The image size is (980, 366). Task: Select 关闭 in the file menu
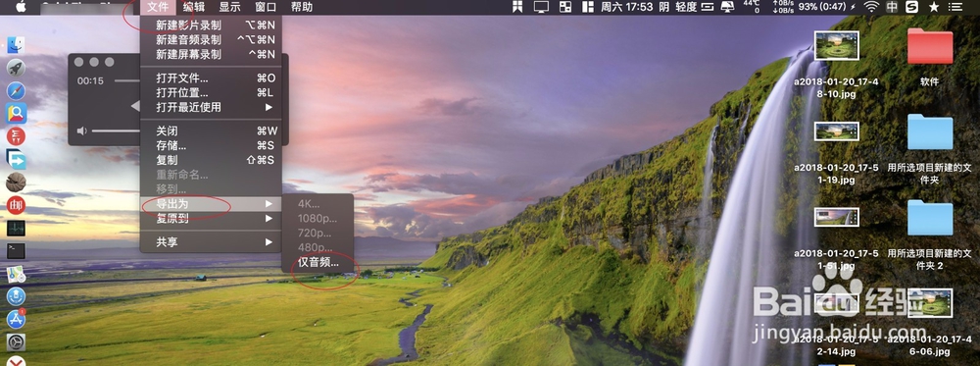pos(211,131)
